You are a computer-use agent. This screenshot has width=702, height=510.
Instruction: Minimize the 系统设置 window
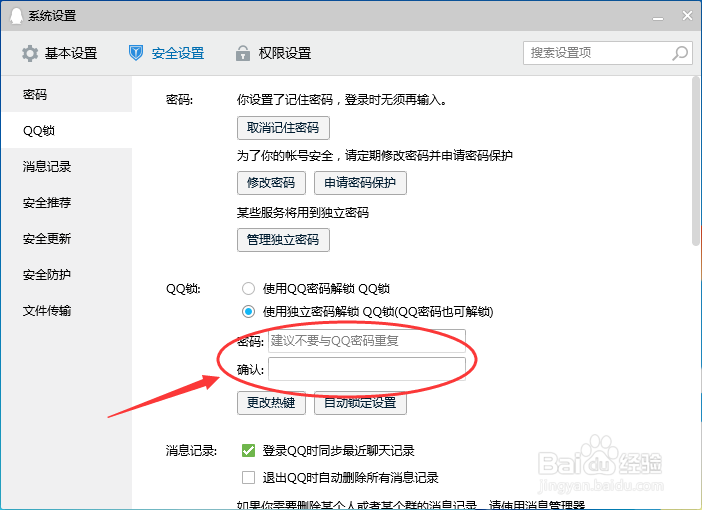658,17
